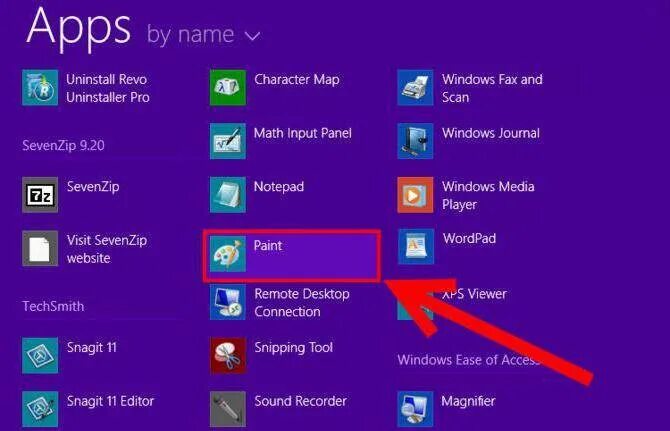Click the Math Input Panel label text

tap(303, 133)
